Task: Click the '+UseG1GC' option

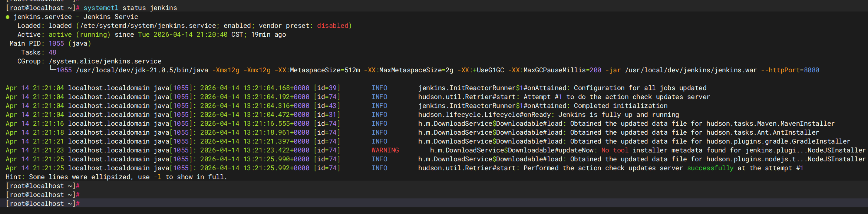Action: [x=488, y=70]
